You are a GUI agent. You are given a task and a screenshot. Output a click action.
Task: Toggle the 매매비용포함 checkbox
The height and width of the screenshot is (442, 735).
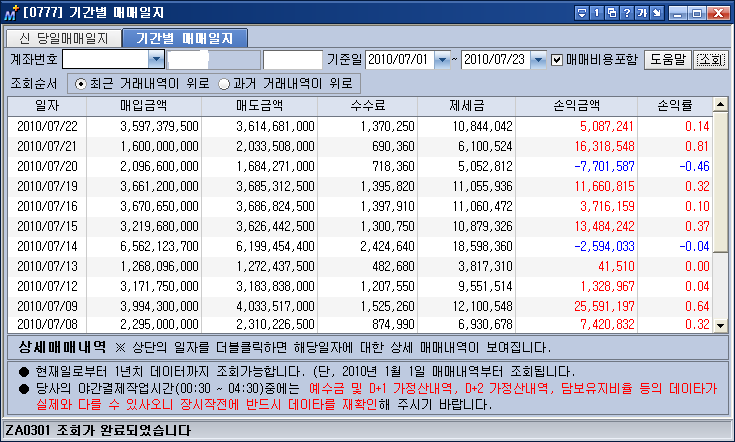click(556, 60)
